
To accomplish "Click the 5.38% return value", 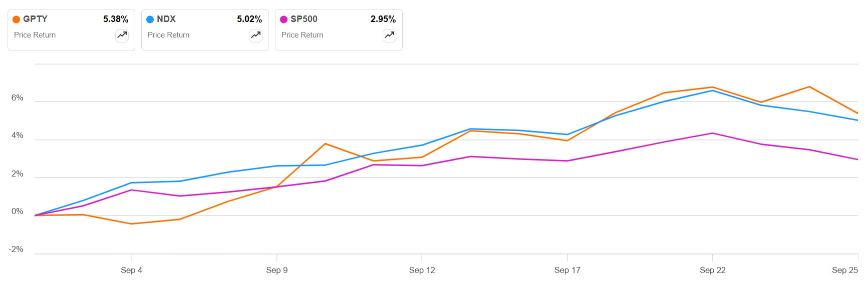I will coord(116,19).
